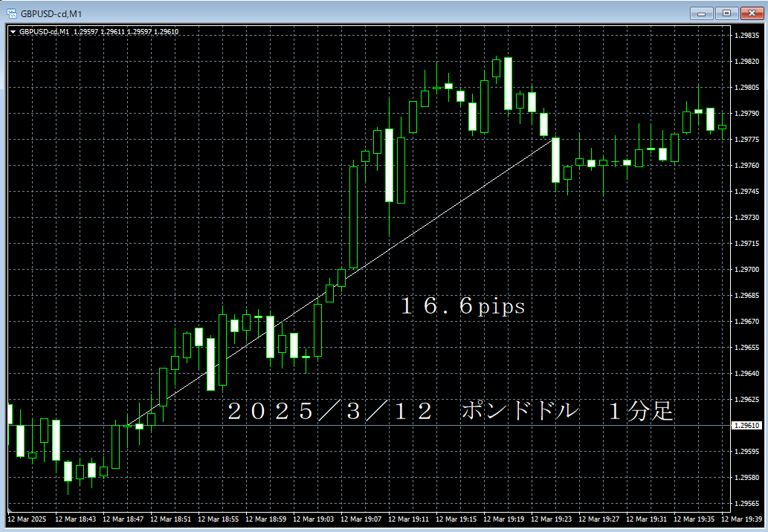Click the current price tag 1.29610
This screenshot has height=532, width=768.
746,426
